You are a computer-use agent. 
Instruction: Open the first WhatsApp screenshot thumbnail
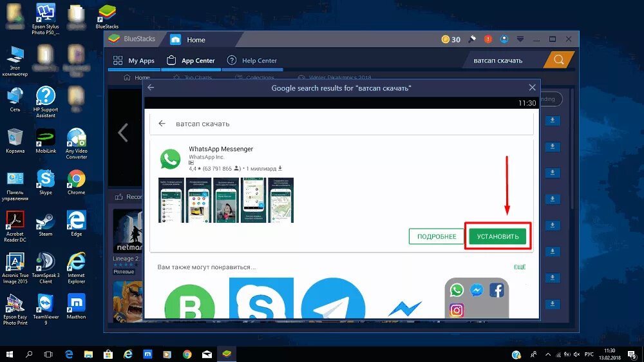(x=171, y=200)
